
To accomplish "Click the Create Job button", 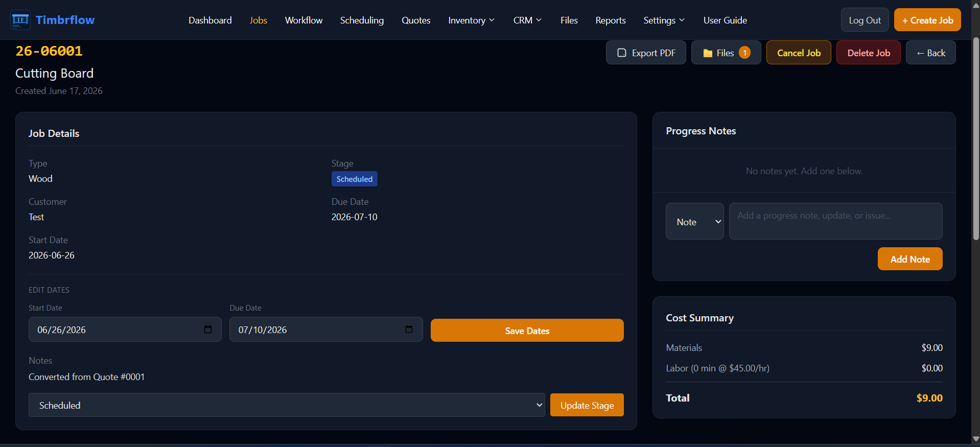I will click(x=927, y=20).
